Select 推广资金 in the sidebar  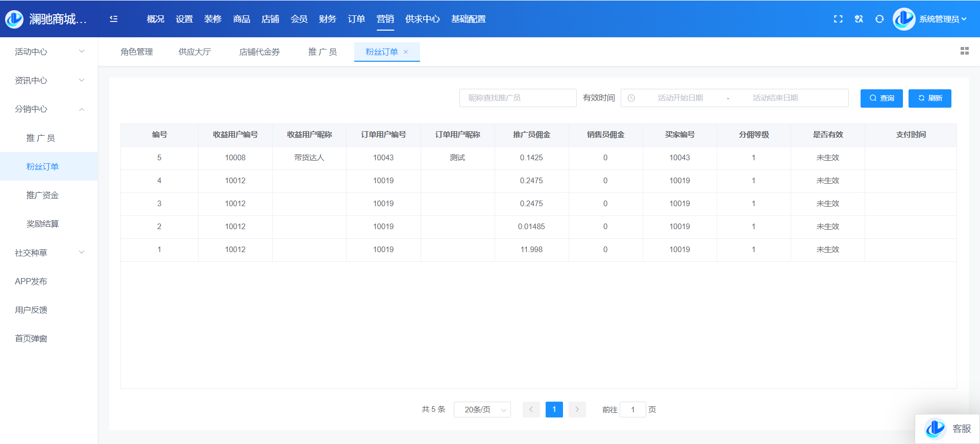click(x=42, y=195)
